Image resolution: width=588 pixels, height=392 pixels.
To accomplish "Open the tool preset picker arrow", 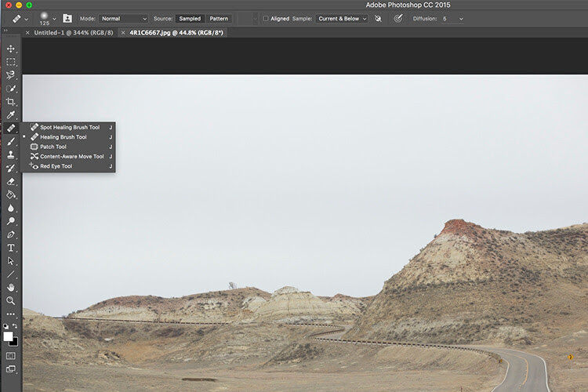I will [26, 19].
